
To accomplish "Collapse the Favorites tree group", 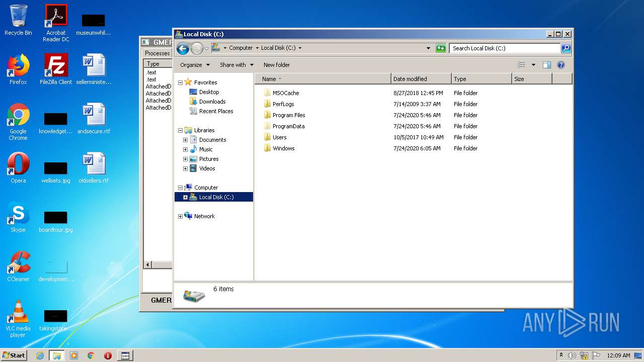I will click(x=180, y=82).
